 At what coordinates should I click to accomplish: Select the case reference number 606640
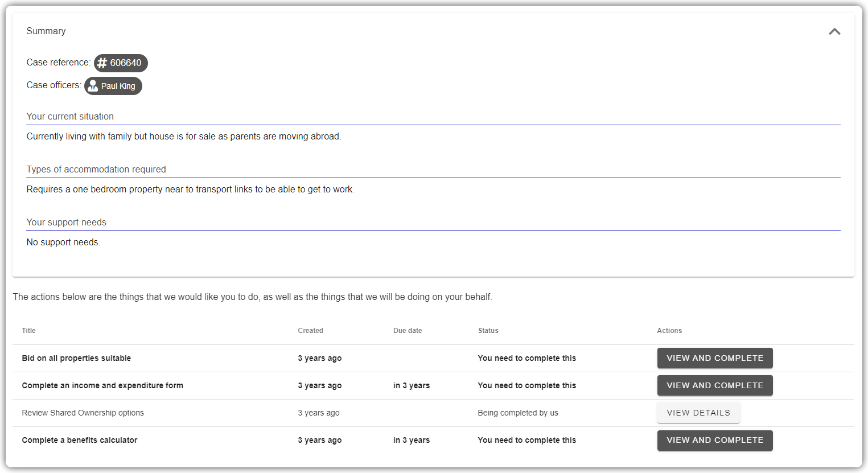coord(126,63)
